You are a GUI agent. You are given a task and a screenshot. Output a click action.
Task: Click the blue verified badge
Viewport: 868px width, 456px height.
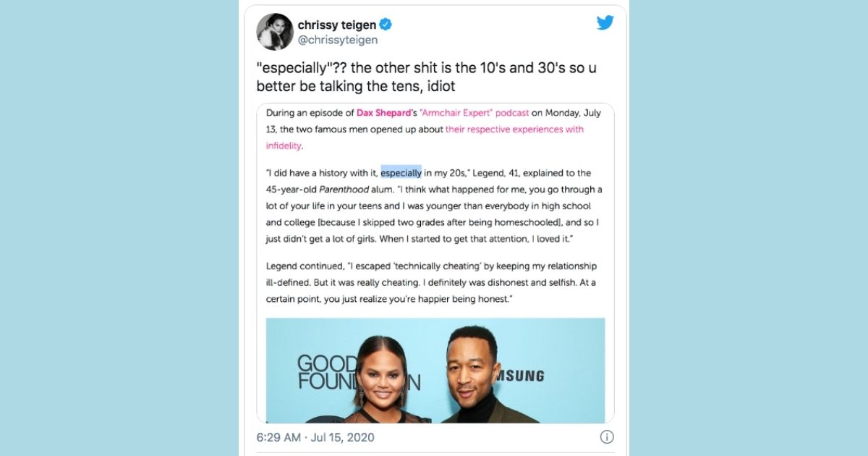tap(386, 25)
